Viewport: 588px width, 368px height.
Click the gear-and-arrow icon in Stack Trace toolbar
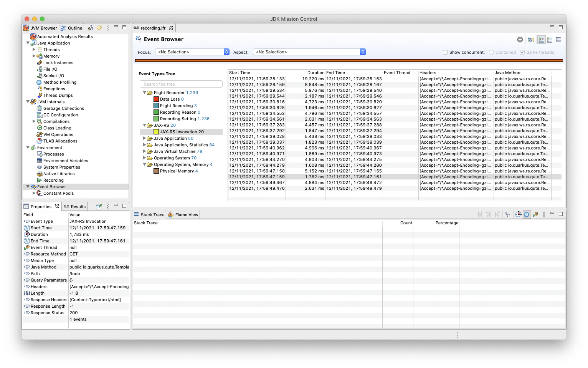[x=535, y=214]
